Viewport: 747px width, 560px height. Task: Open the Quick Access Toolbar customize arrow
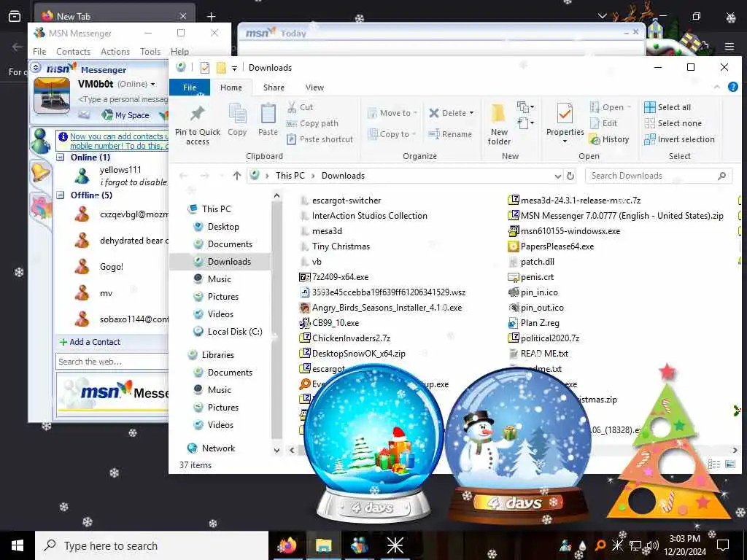click(x=234, y=68)
